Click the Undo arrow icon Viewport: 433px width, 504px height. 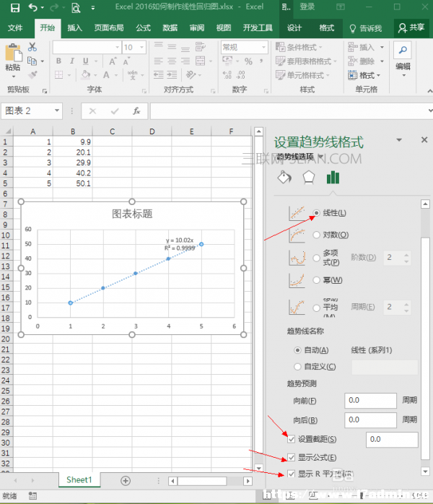32,7
